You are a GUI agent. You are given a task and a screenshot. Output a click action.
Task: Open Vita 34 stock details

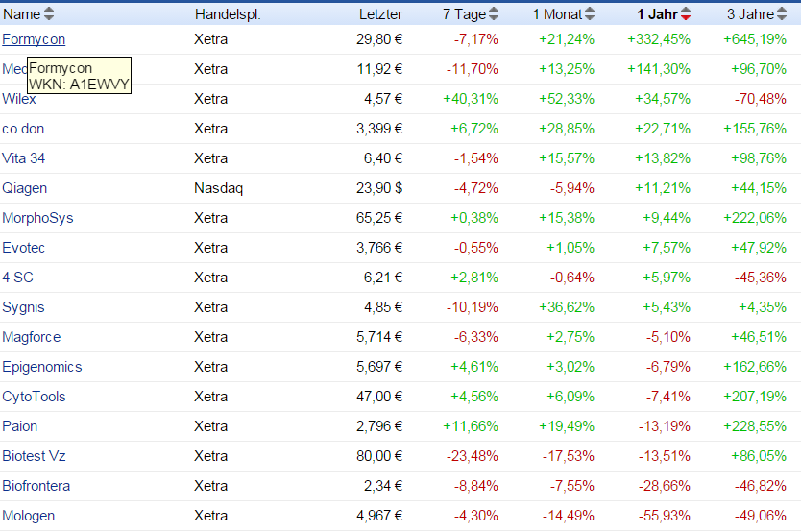[24, 158]
